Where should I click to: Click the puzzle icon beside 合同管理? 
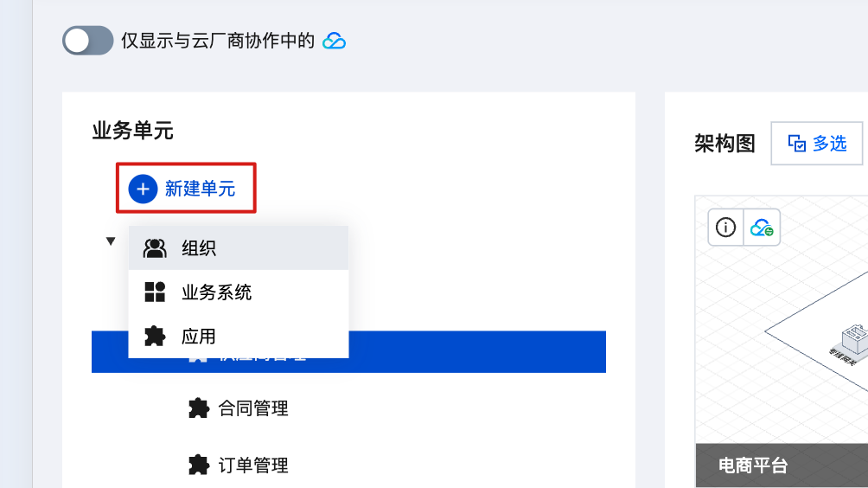(x=199, y=408)
